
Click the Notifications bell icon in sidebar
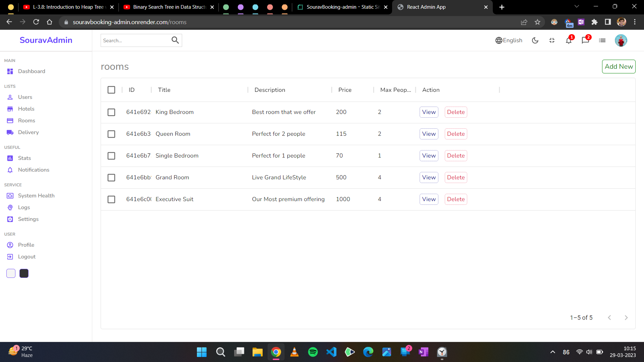[10, 170]
